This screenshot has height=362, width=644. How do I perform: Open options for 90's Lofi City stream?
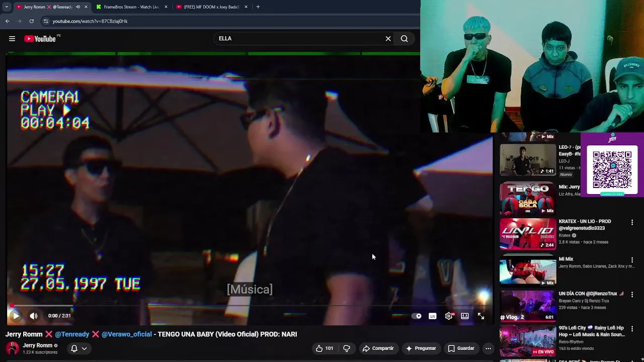632,329
